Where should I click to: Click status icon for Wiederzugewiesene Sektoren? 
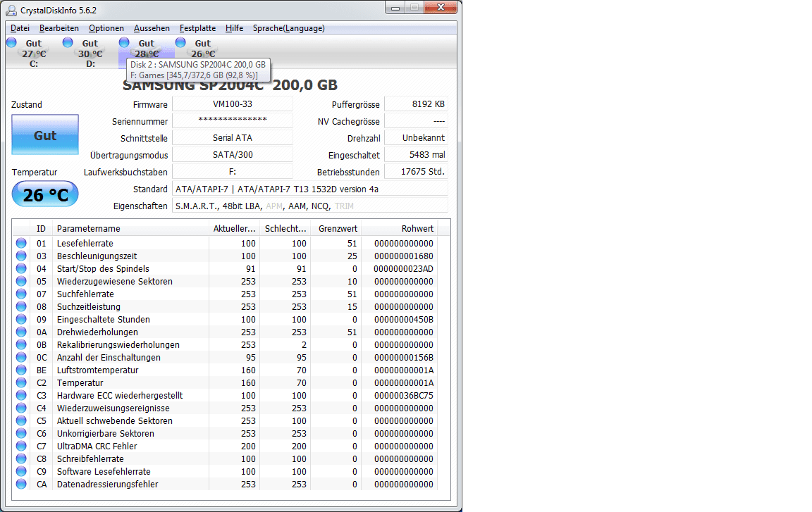pos(21,281)
